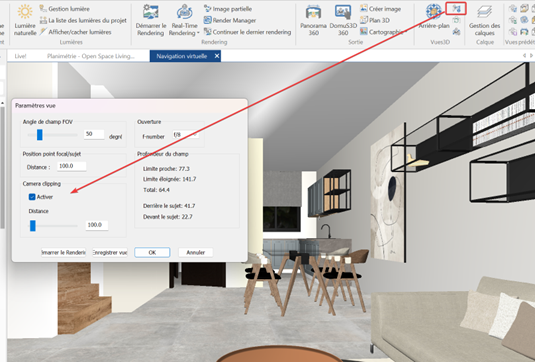This screenshot has width=535, height=362.
Task: Open Render Manager
Action: click(x=230, y=20)
